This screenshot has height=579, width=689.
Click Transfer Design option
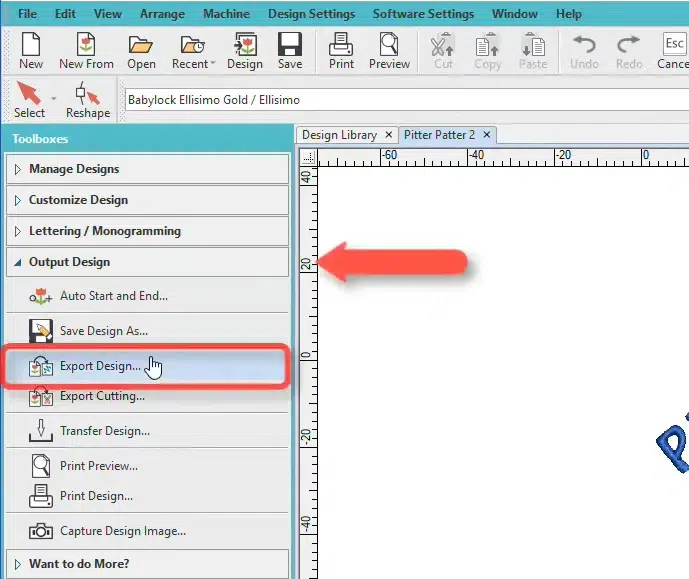tap(148, 431)
